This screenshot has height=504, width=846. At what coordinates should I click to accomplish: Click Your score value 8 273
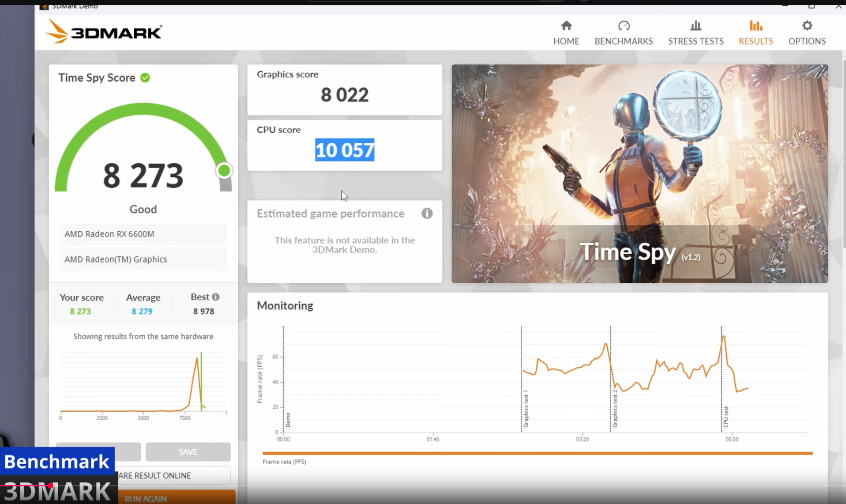pos(80,312)
